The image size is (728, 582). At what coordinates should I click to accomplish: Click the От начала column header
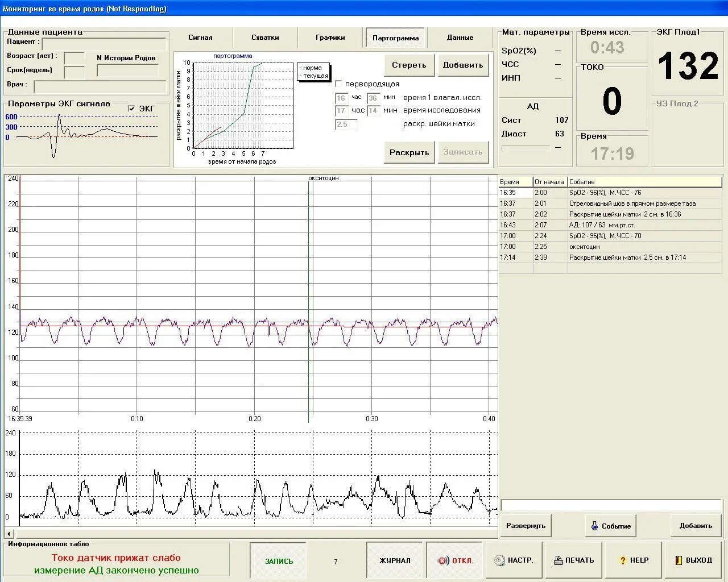pos(550,182)
